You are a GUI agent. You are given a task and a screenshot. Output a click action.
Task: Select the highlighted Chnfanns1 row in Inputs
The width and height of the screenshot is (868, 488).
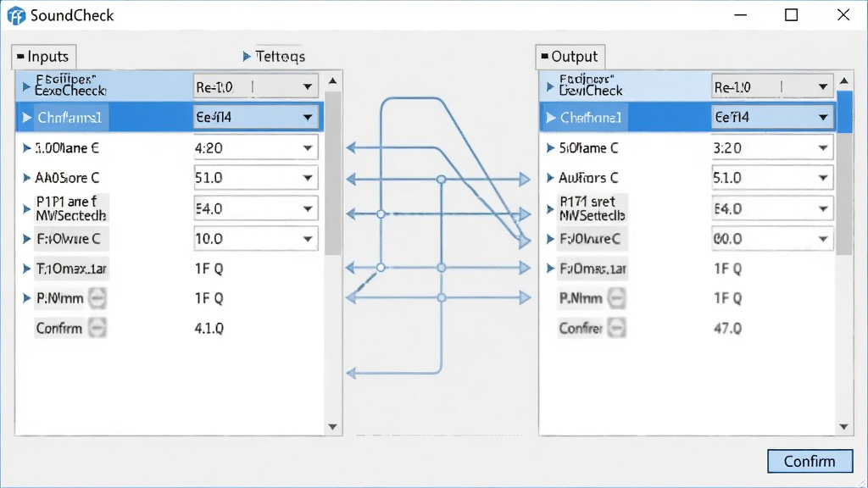pos(169,117)
